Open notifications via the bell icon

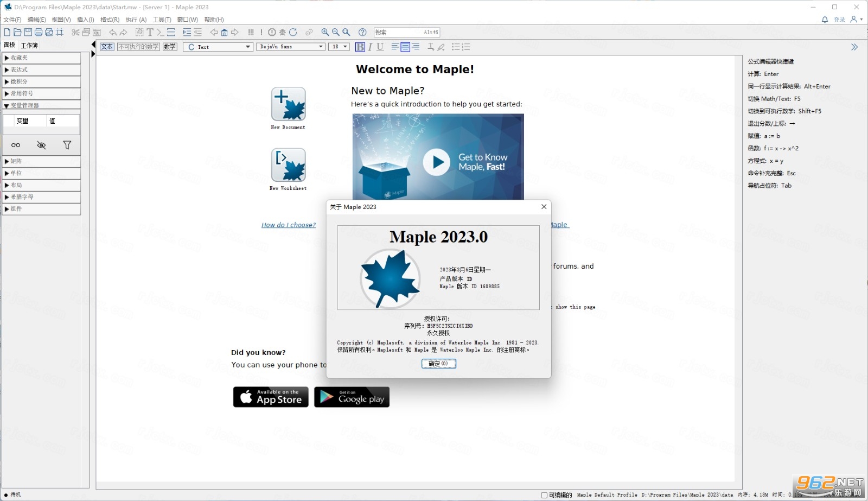click(x=825, y=20)
